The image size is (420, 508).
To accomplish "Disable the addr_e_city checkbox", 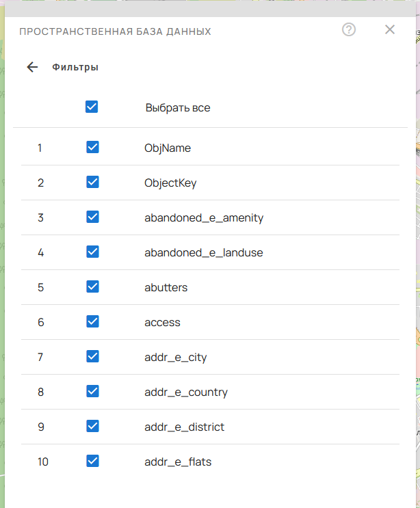I will coord(93,356).
